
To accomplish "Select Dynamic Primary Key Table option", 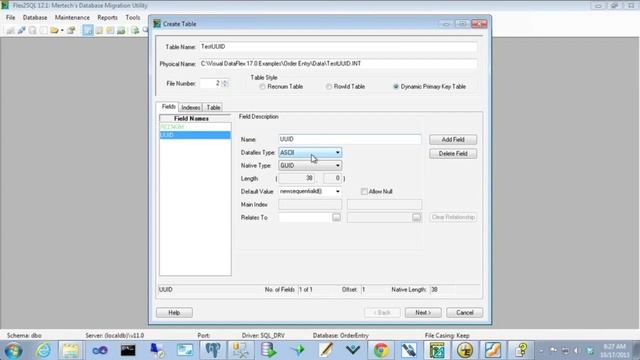I will coord(396,87).
